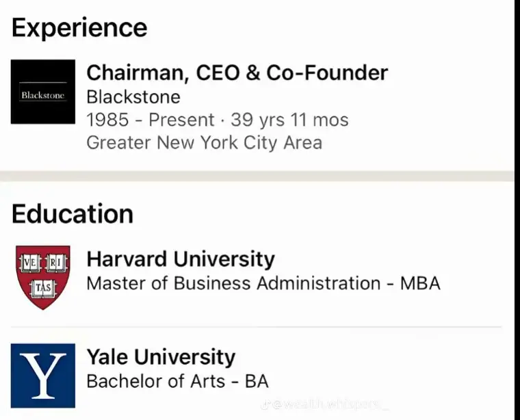The image size is (520, 420).
Task: Select the '1985 - Present' date range
Action: [151, 120]
